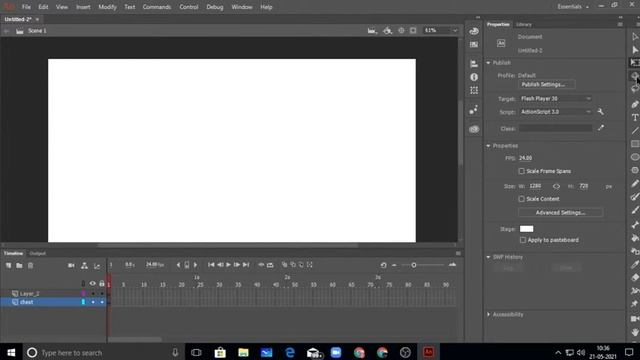Image resolution: width=640 pixels, height=360 pixels.
Task: Play the timeline animation
Action: point(228,264)
